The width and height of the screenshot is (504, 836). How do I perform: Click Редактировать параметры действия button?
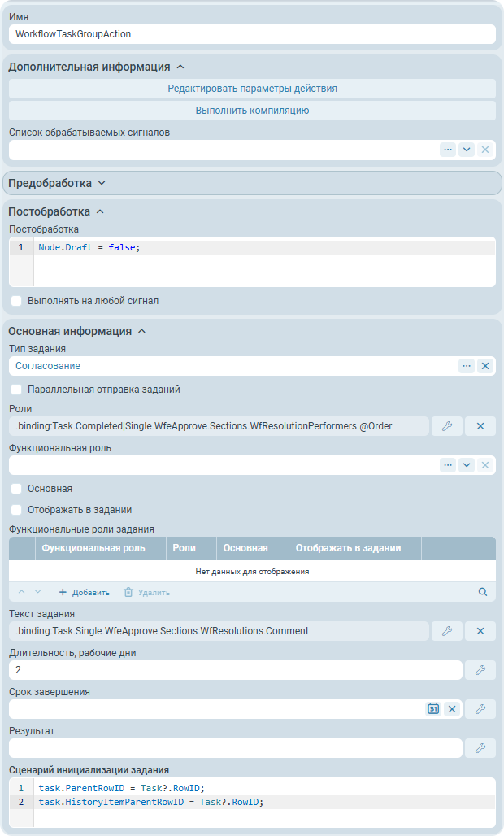pyautogui.click(x=252, y=89)
